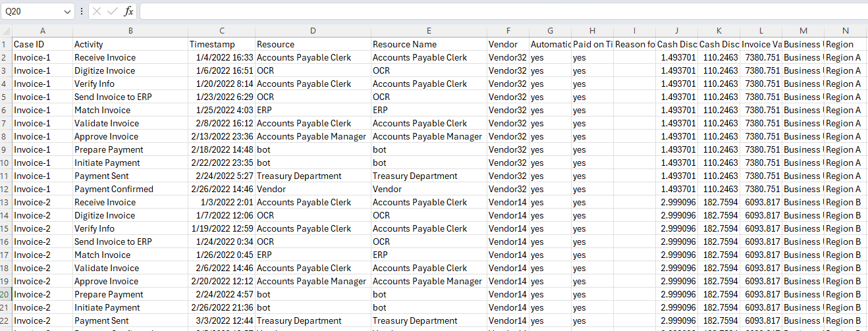This screenshot has width=868, height=331.
Task: Click the Enter checkmark icon in formula bar
Action: point(112,11)
